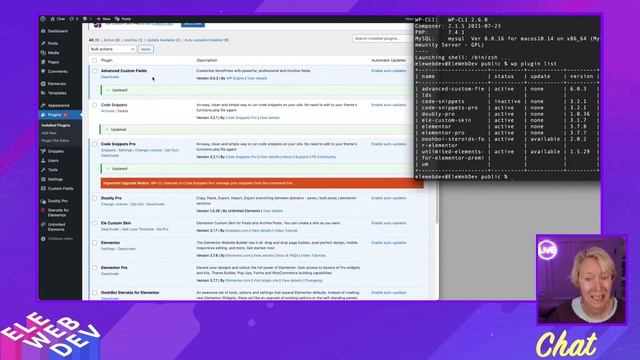Open Plugin File Editor submenu item
Screen dimensions: 640x360
pyautogui.click(x=56, y=140)
